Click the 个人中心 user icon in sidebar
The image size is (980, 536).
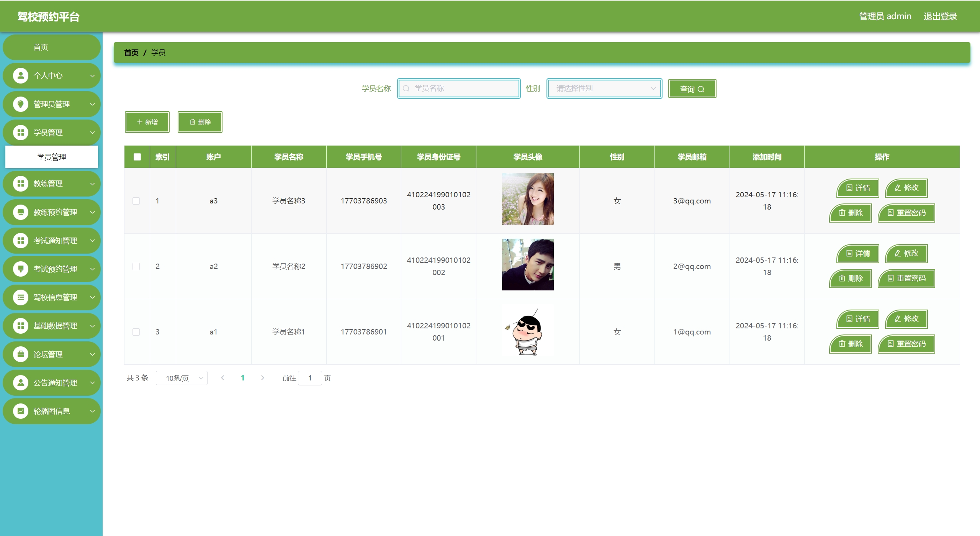pyautogui.click(x=21, y=75)
